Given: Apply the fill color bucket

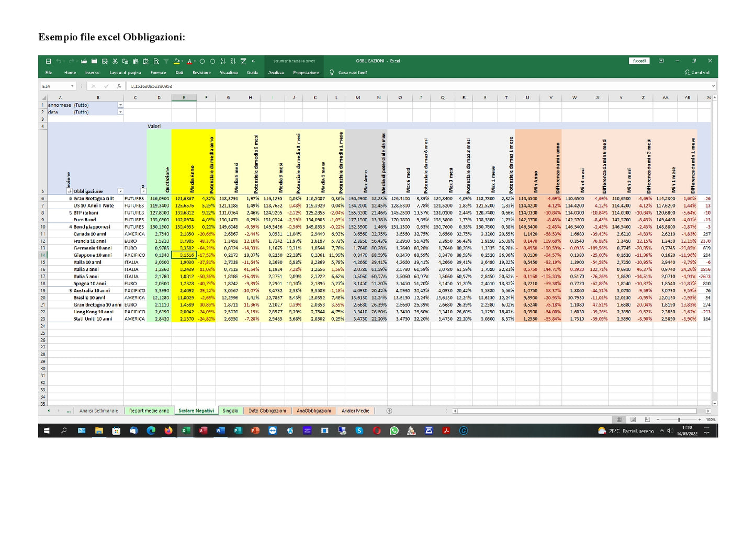Looking at the screenshot, I should pos(177,61).
